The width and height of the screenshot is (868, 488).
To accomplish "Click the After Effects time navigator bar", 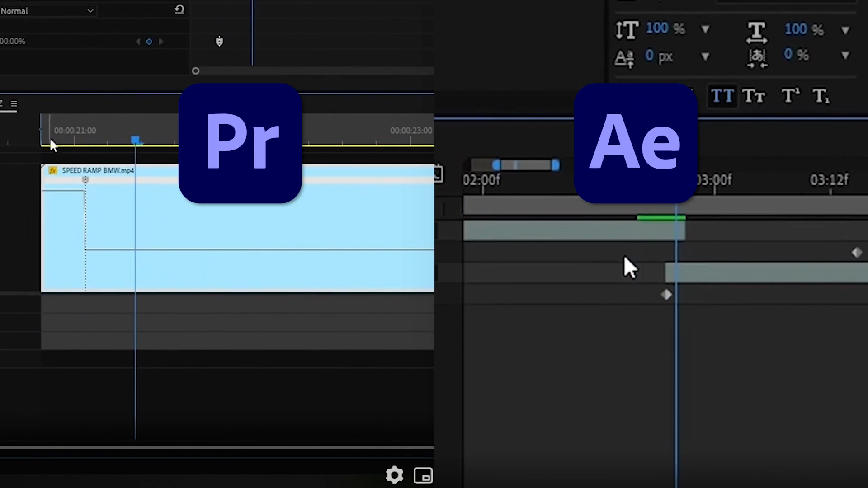I will click(x=526, y=165).
